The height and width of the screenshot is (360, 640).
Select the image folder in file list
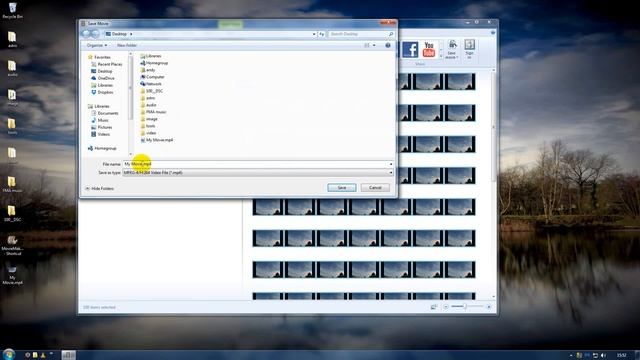149,119
